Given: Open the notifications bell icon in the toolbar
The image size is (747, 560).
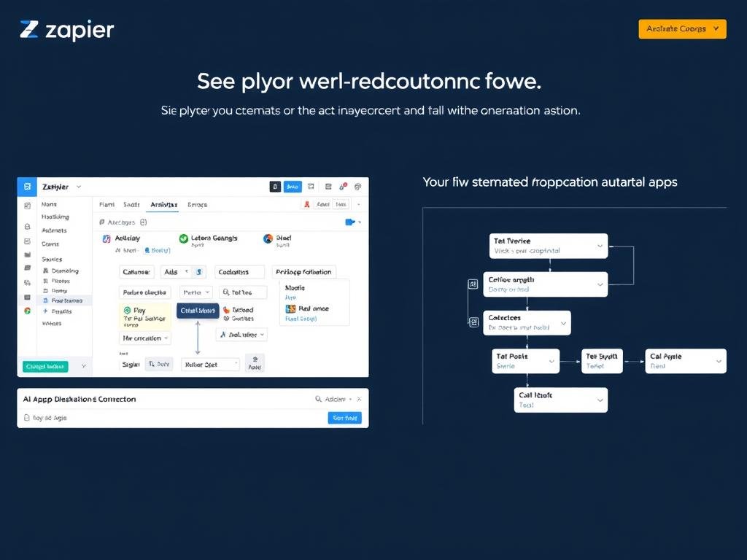Looking at the screenshot, I should [342, 187].
